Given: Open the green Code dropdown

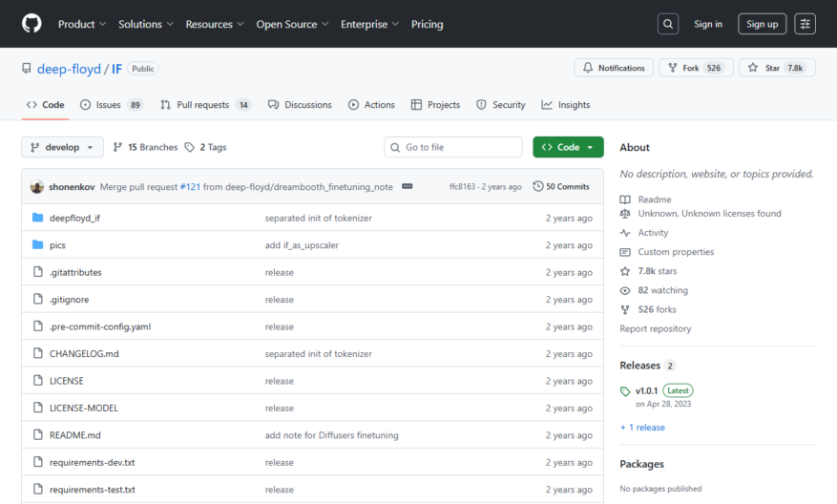Looking at the screenshot, I should [x=568, y=147].
